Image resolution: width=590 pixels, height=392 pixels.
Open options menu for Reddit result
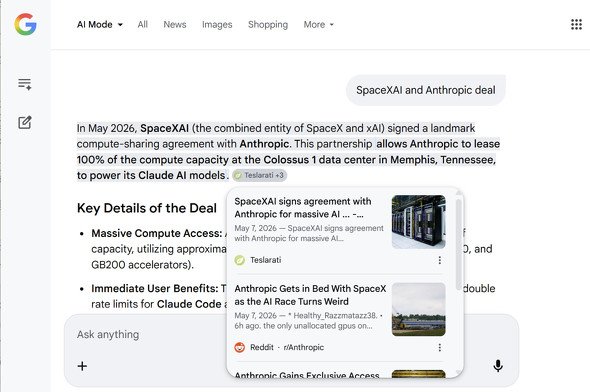click(439, 348)
